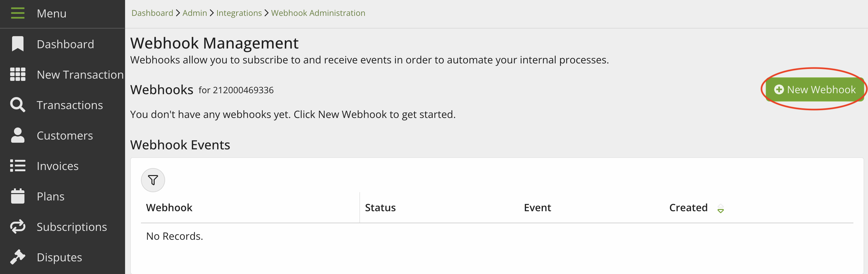Click the Disputes gavel icon
The image size is (868, 274).
[17, 257]
